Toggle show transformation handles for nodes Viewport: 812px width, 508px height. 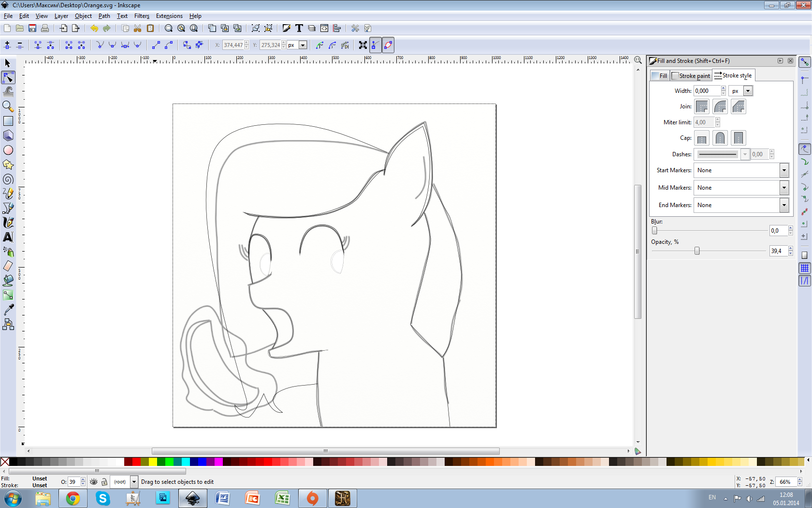pos(363,45)
